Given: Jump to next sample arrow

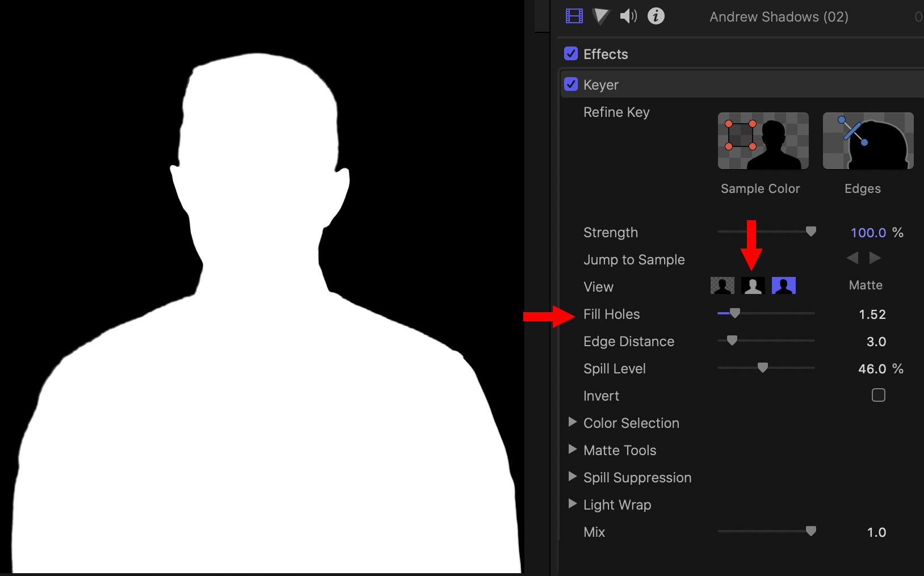Looking at the screenshot, I should tap(875, 258).
